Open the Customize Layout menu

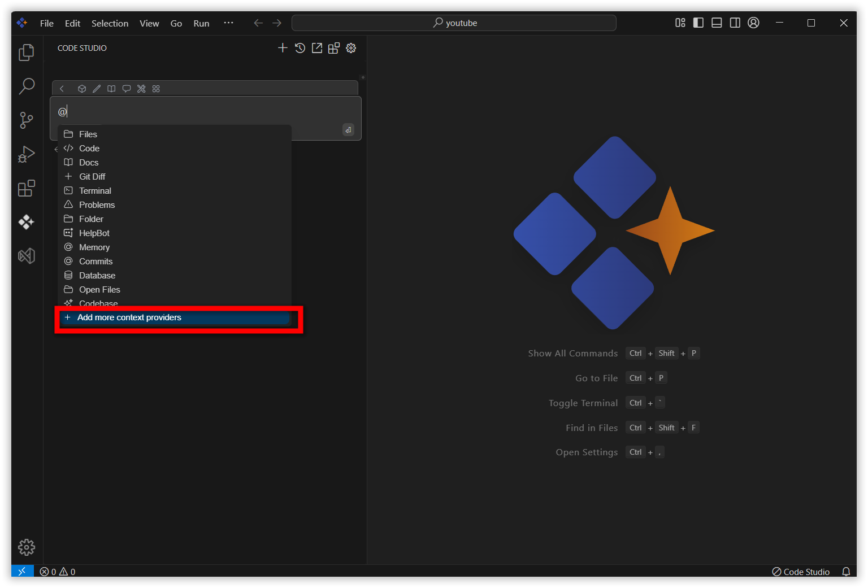tap(680, 23)
